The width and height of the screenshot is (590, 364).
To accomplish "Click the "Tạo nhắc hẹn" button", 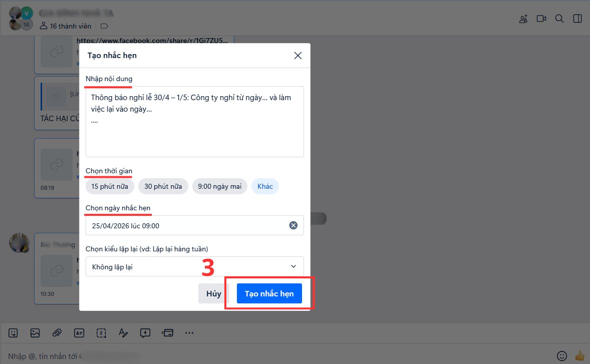I will tap(269, 293).
